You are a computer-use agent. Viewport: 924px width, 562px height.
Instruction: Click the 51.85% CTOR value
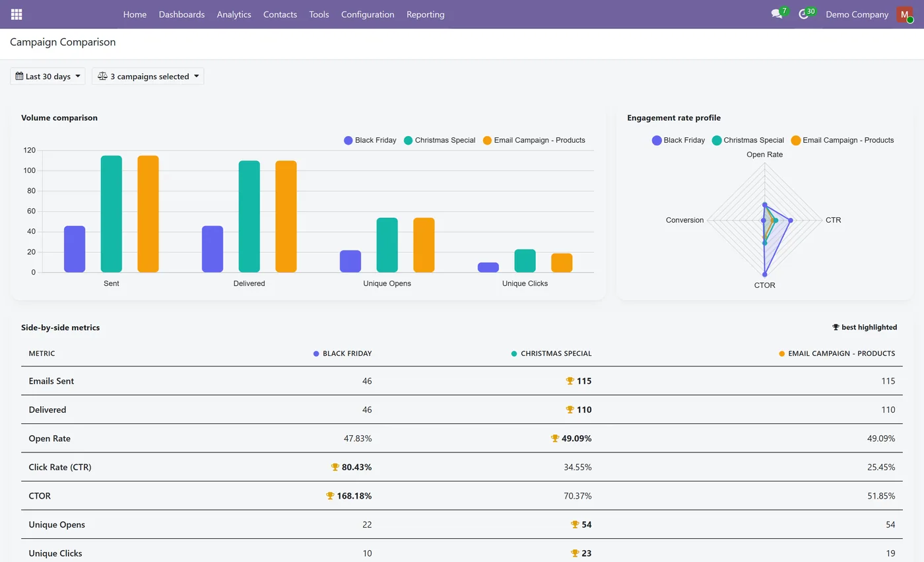pyautogui.click(x=880, y=495)
